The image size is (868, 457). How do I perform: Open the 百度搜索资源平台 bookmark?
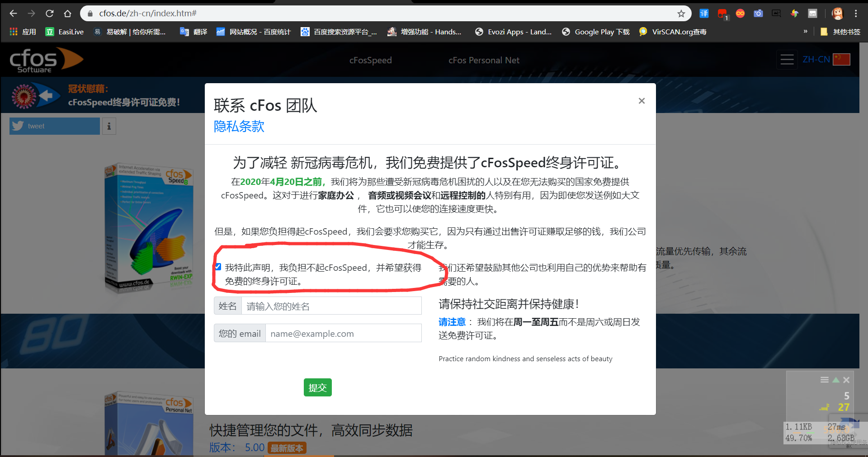pyautogui.click(x=339, y=32)
